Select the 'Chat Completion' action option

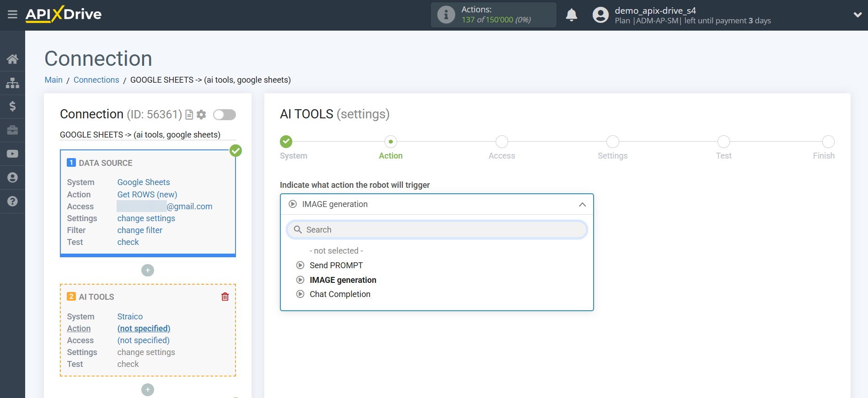click(x=339, y=294)
